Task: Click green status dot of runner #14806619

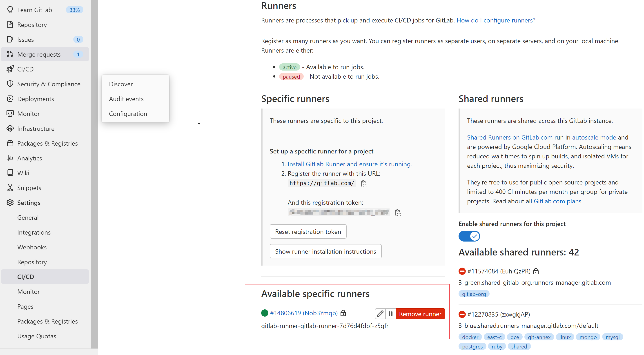Action: coord(265,313)
